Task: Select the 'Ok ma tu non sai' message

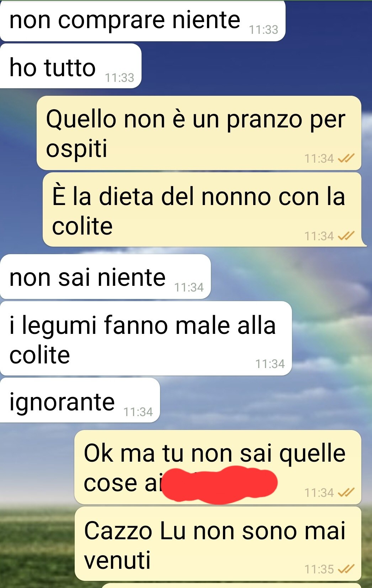Action: click(x=218, y=467)
